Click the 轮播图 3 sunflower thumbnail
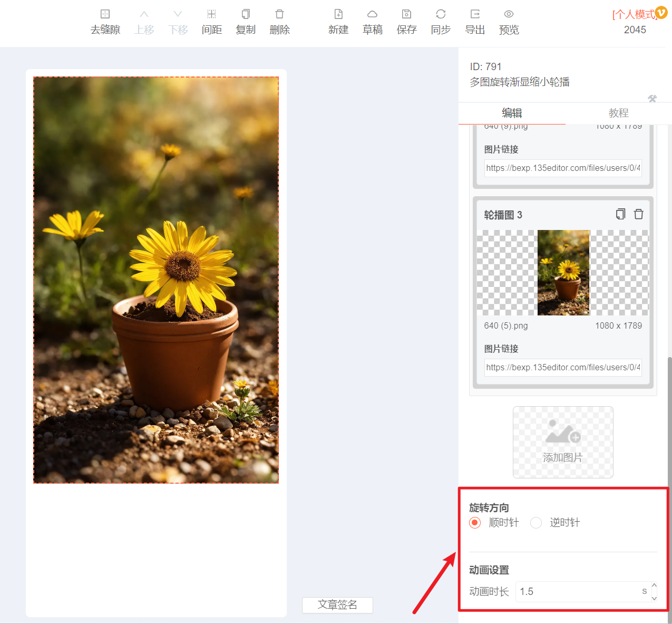 (x=563, y=273)
